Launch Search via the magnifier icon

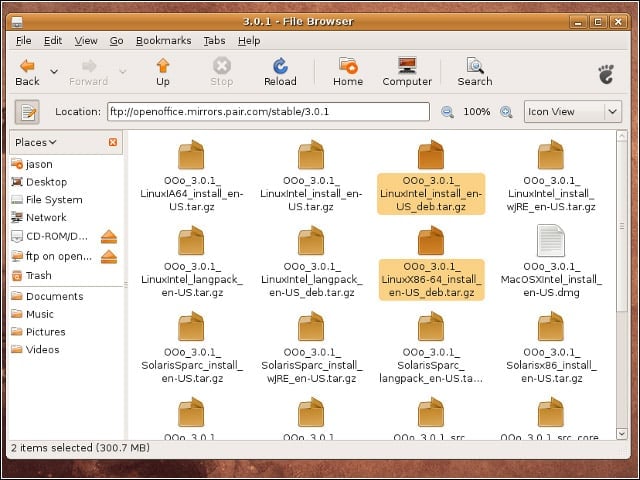pos(475,72)
